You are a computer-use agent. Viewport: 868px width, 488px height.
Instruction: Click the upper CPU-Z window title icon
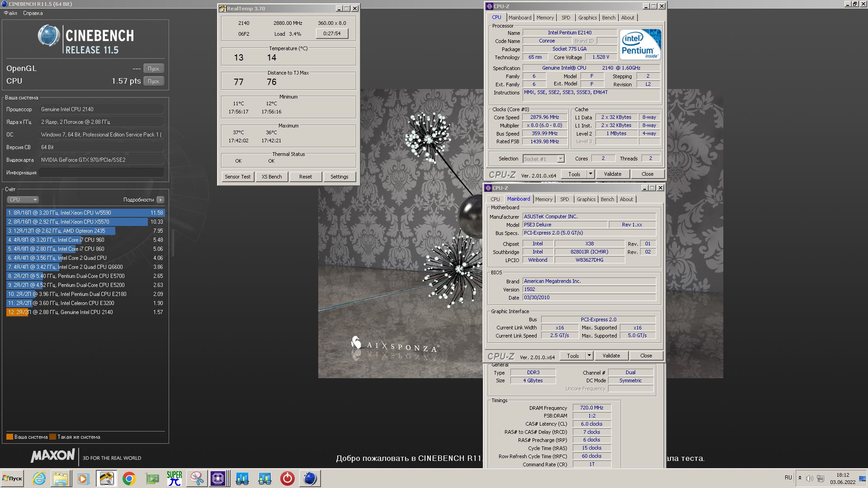[x=489, y=6]
